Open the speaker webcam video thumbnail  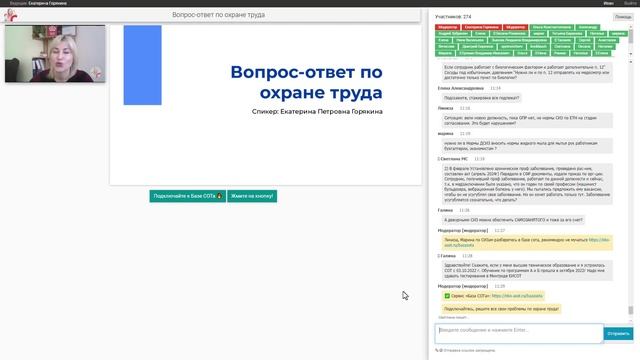coord(55,54)
